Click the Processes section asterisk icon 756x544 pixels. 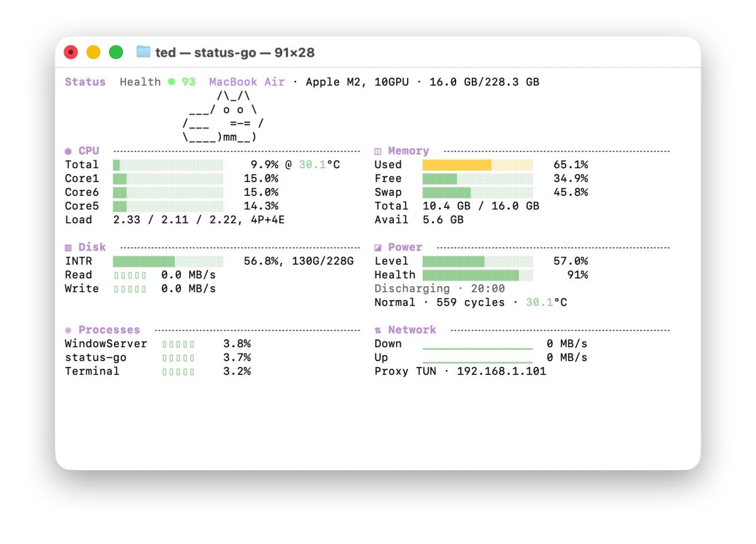(x=68, y=330)
